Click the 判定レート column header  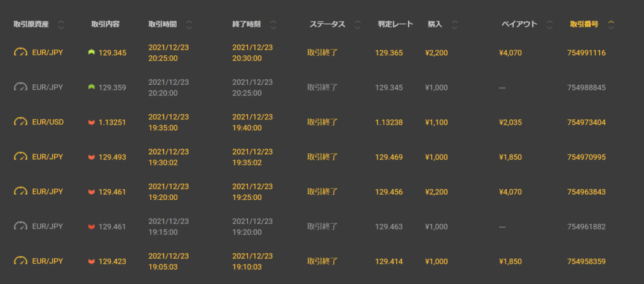(x=395, y=25)
